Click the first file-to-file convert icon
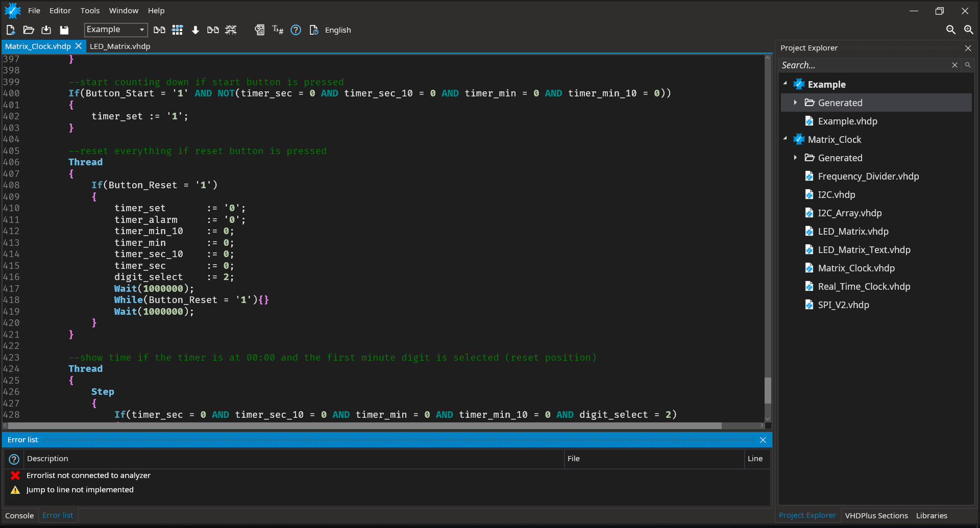The height and width of the screenshot is (528, 980). point(159,30)
